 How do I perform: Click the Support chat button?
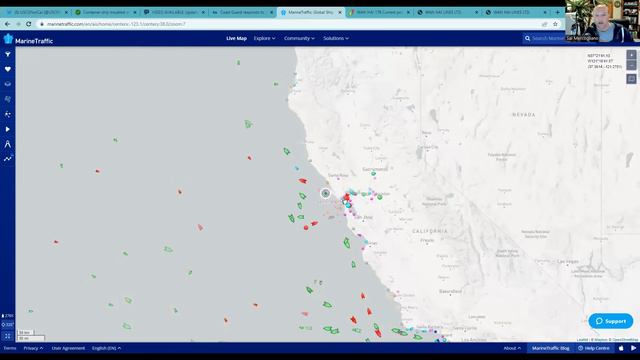611,321
